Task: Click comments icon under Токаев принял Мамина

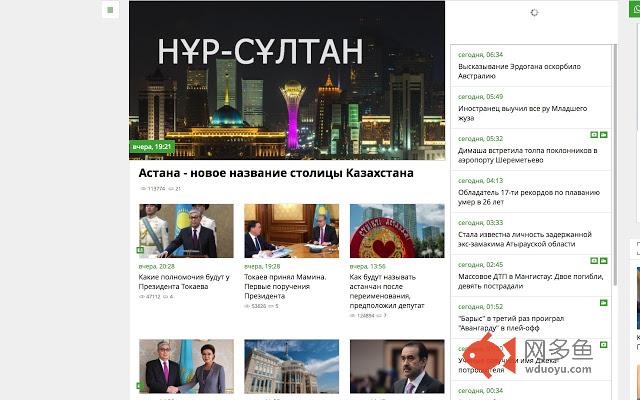Action: (271, 306)
